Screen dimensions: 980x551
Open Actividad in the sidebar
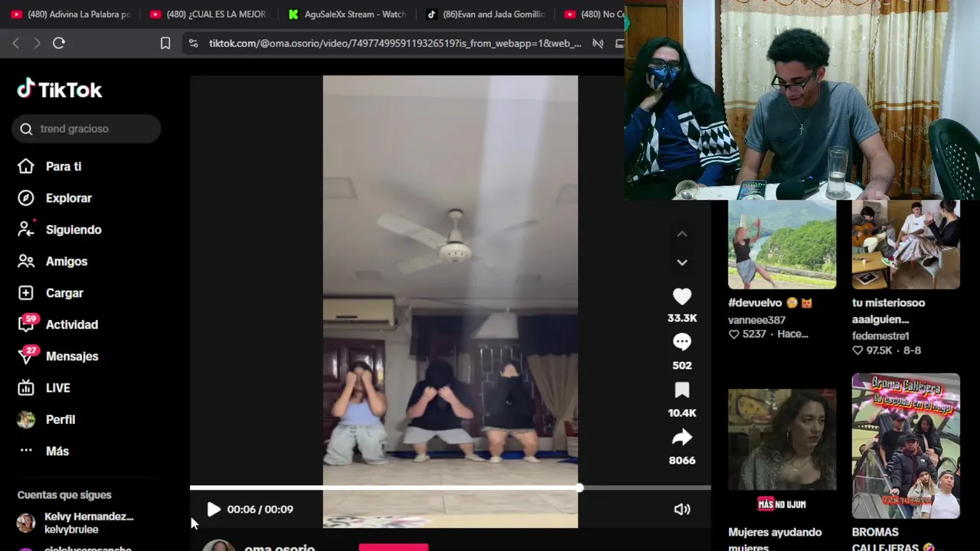pyautogui.click(x=72, y=324)
